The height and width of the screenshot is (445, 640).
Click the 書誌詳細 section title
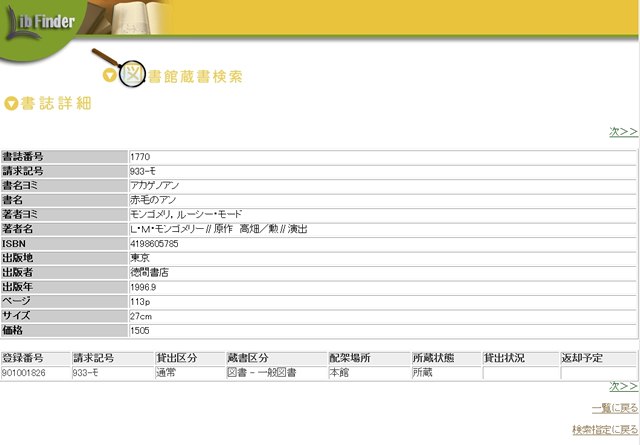[56, 103]
